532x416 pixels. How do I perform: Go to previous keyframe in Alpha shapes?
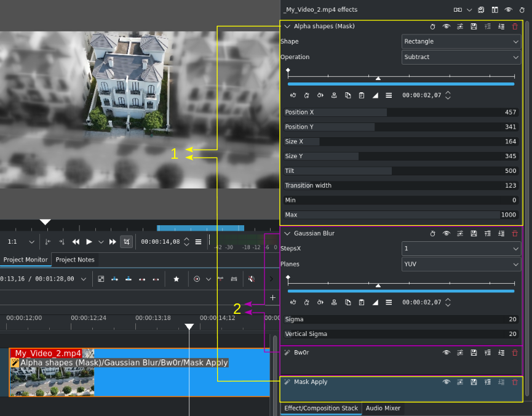(293, 95)
